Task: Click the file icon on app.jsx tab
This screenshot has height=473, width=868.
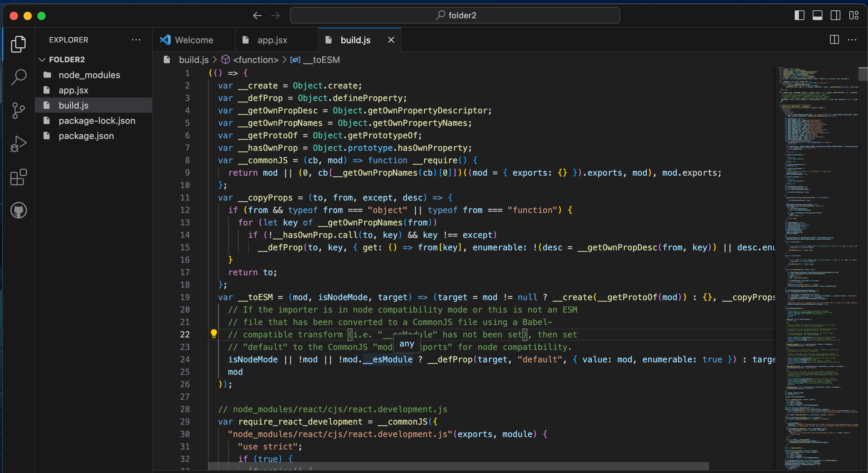Action: (246, 40)
